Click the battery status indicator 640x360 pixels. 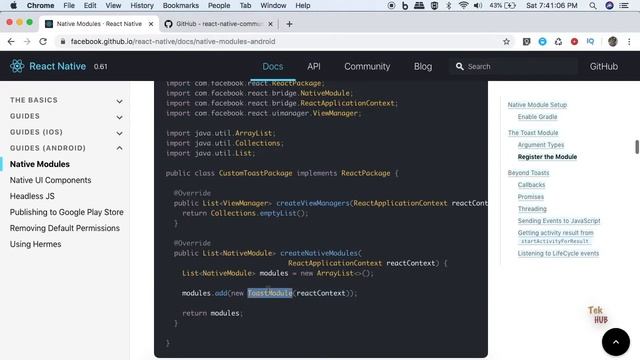tap(503, 5)
